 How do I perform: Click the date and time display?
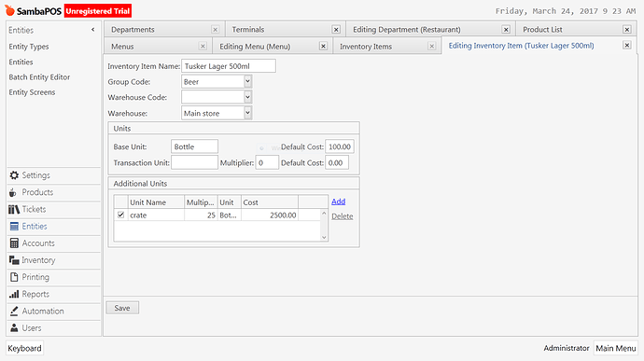(566, 11)
